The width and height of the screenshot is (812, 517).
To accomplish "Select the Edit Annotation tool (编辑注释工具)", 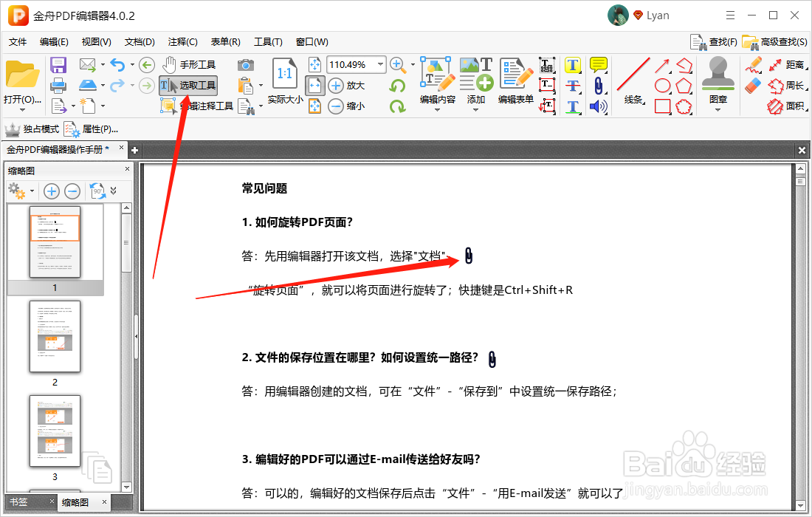I will pyautogui.click(x=197, y=106).
